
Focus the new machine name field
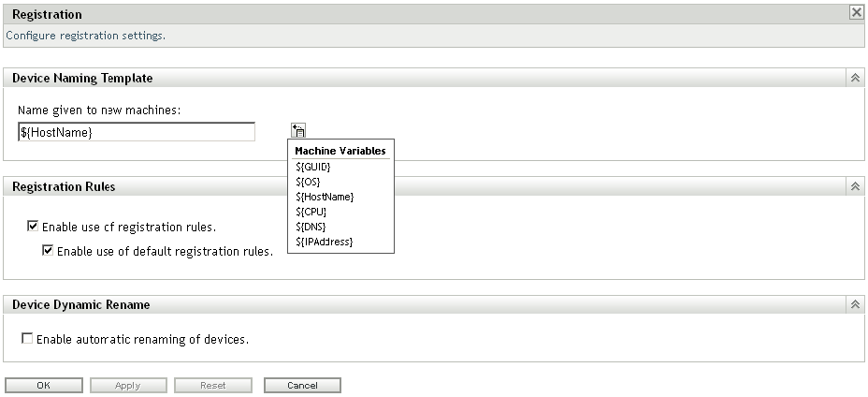[x=137, y=133]
